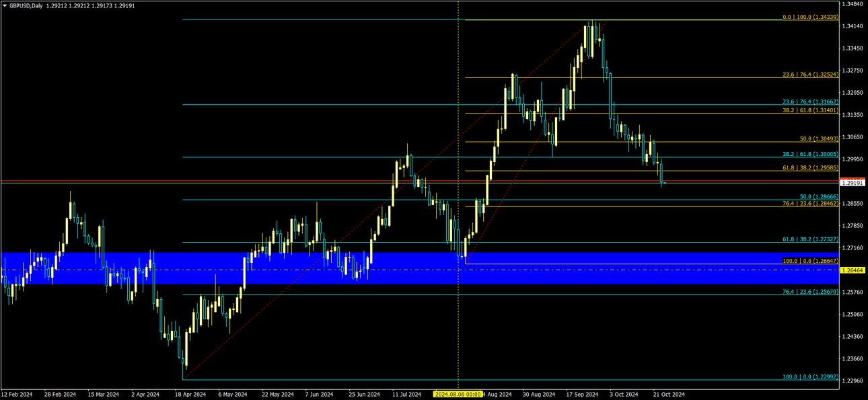Select Fibonacci label 38.2 | 61.8 (1.31401)
868x400 pixels.
[x=810, y=110]
